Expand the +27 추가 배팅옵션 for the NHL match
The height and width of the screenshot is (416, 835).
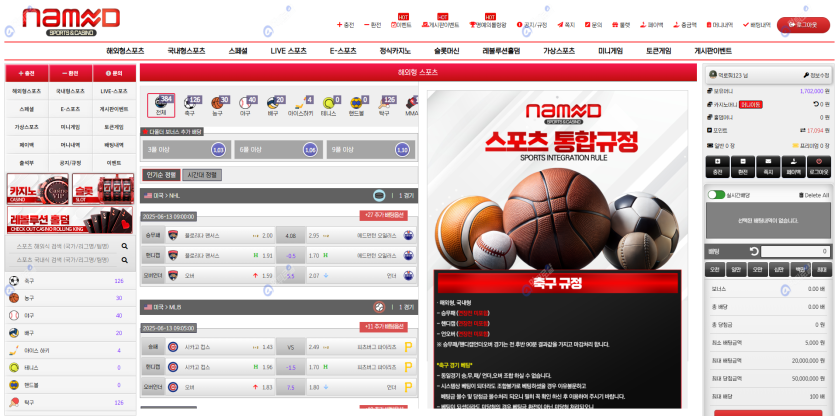coord(384,215)
